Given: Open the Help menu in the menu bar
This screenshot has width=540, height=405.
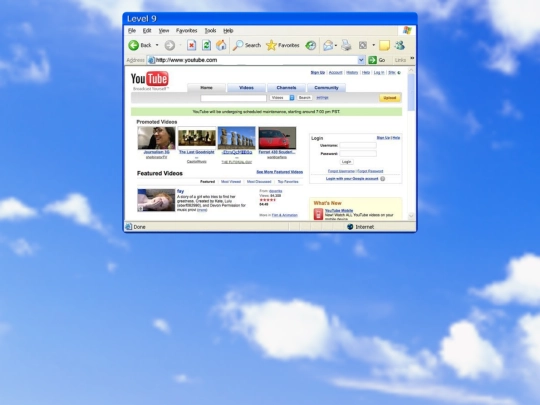Looking at the screenshot, I should (228, 31).
